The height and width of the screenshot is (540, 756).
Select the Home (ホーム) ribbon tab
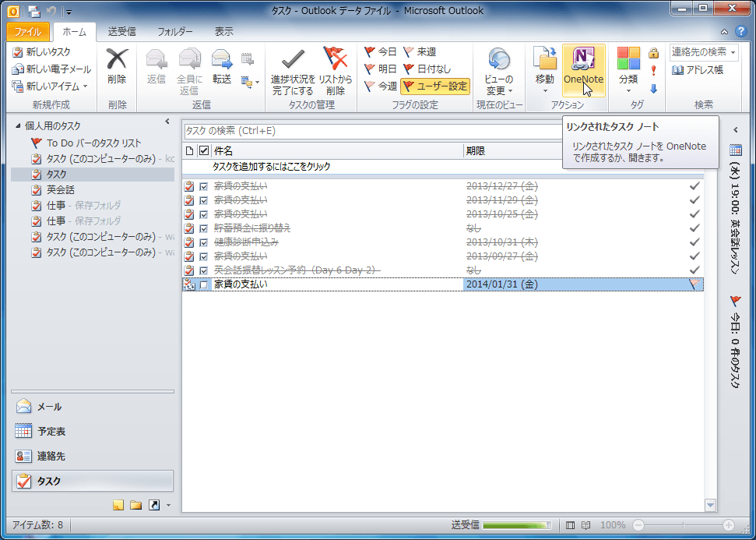click(x=74, y=32)
